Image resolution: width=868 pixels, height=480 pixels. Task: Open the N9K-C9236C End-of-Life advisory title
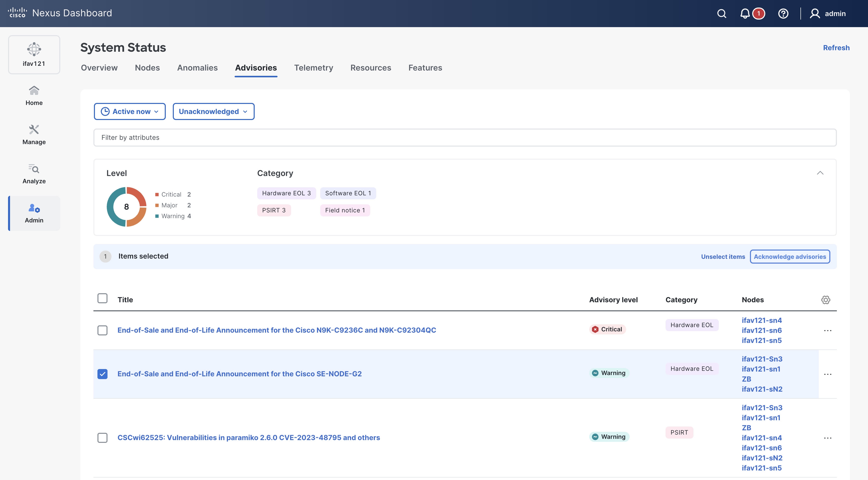click(277, 330)
